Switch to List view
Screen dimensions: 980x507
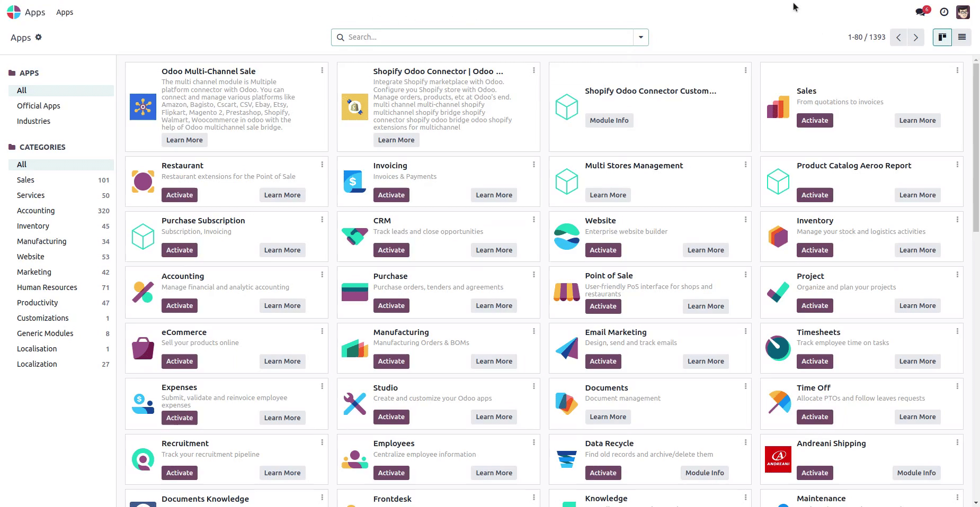(x=962, y=37)
